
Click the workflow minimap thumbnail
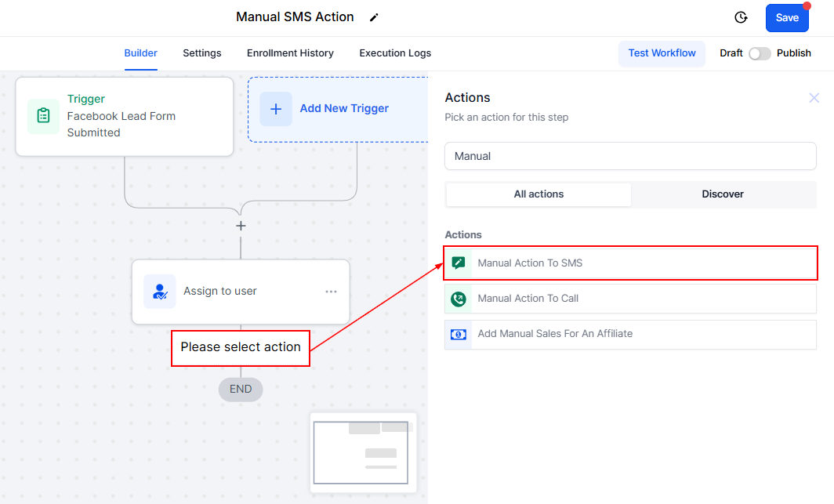(363, 452)
